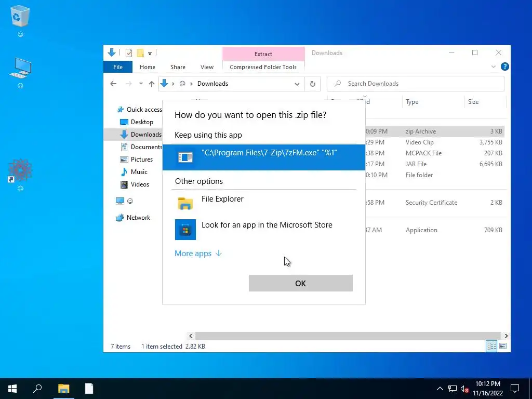532x399 pixels.
Task: Select the MCPACK File row
Action: (x=435, y=153)
